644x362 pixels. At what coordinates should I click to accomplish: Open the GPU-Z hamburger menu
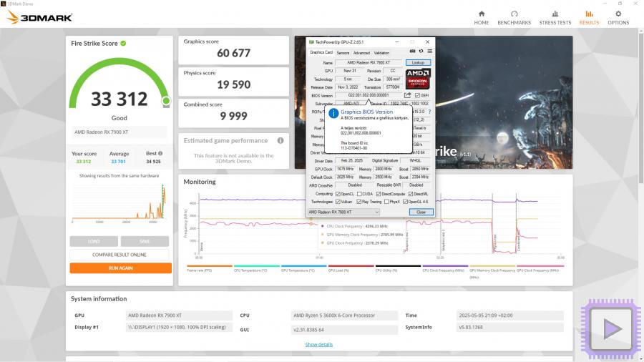pos(429,52)
